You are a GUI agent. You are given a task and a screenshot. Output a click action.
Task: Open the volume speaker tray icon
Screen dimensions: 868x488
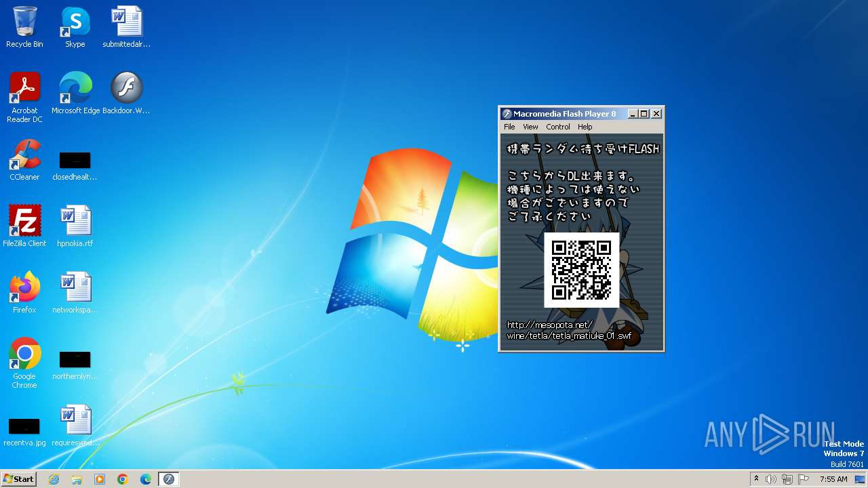(771, 479)
